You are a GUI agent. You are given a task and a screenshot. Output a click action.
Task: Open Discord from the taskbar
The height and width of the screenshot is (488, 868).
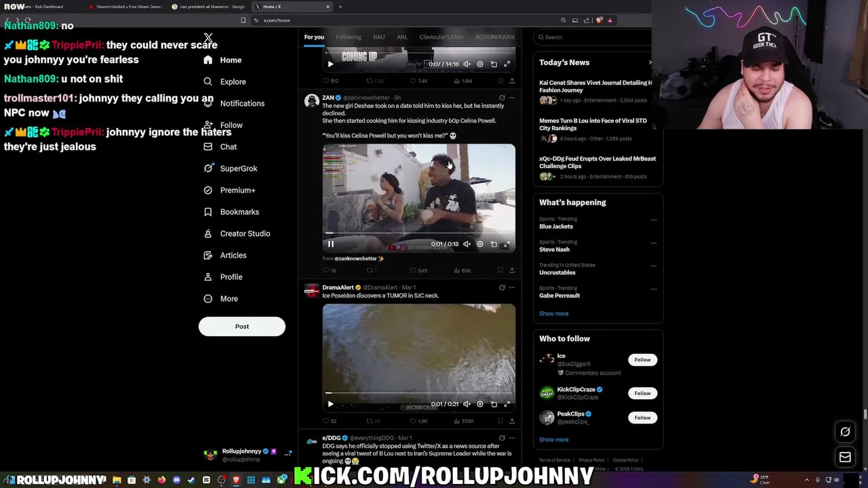(176, 480)
